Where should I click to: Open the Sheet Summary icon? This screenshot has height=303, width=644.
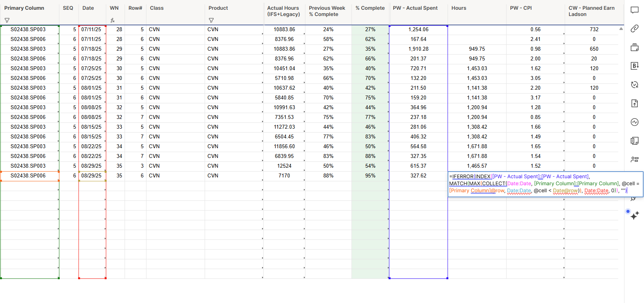(635, 141)
